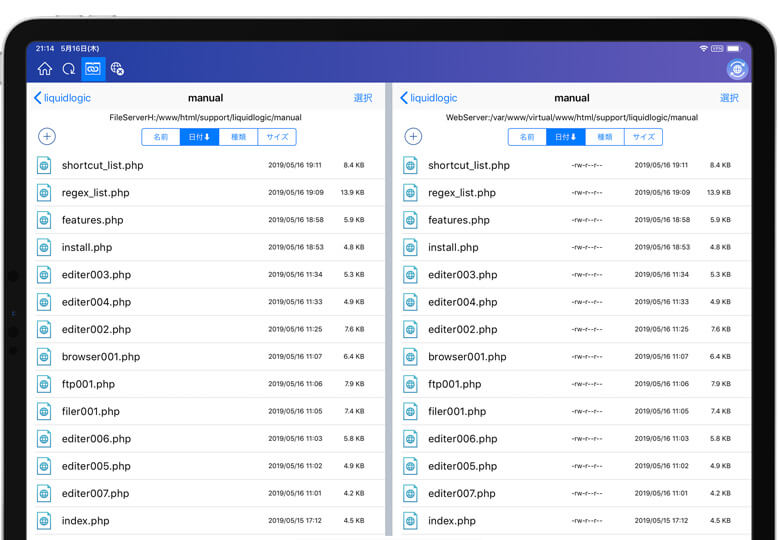This screenshot has height=540, width=778.
Task: Tap the Home icon in top toolbar
Action: [45, 69]
